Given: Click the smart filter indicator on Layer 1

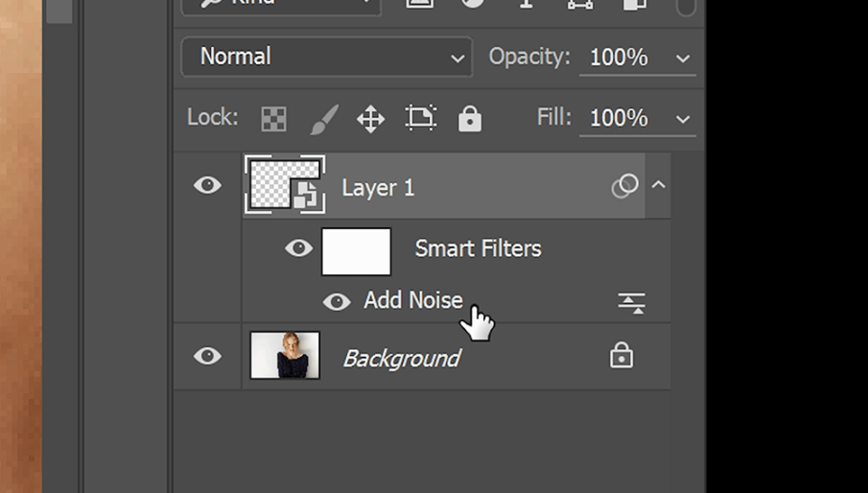Looking at the screenshot, I should click(624, 186).
